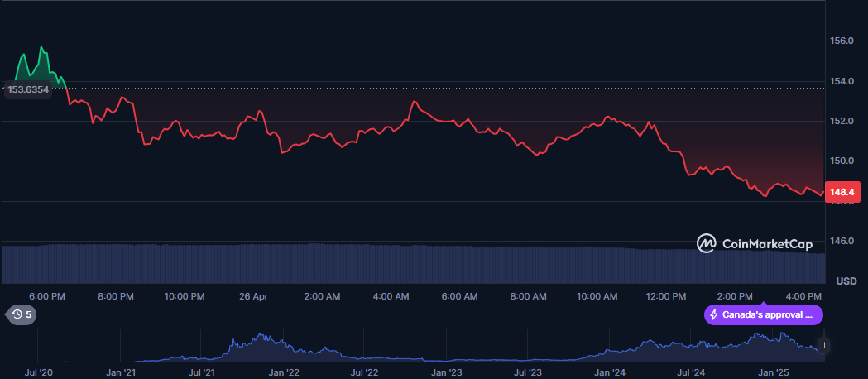The height and width of the screenshot is (379, 868).
Task: Click the 26 Apr date axis label
Action: [x=253, y=296]
